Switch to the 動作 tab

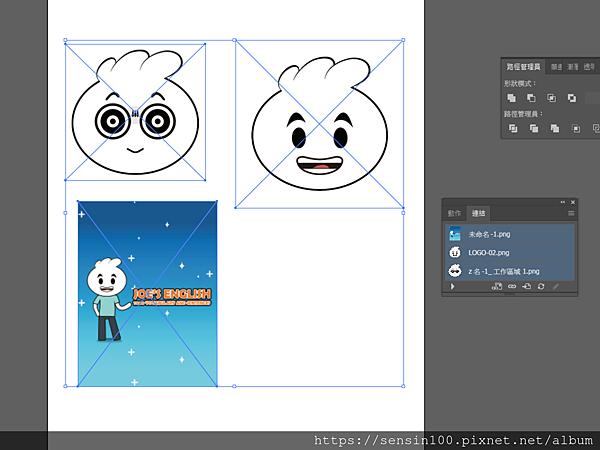click(455, 214)
